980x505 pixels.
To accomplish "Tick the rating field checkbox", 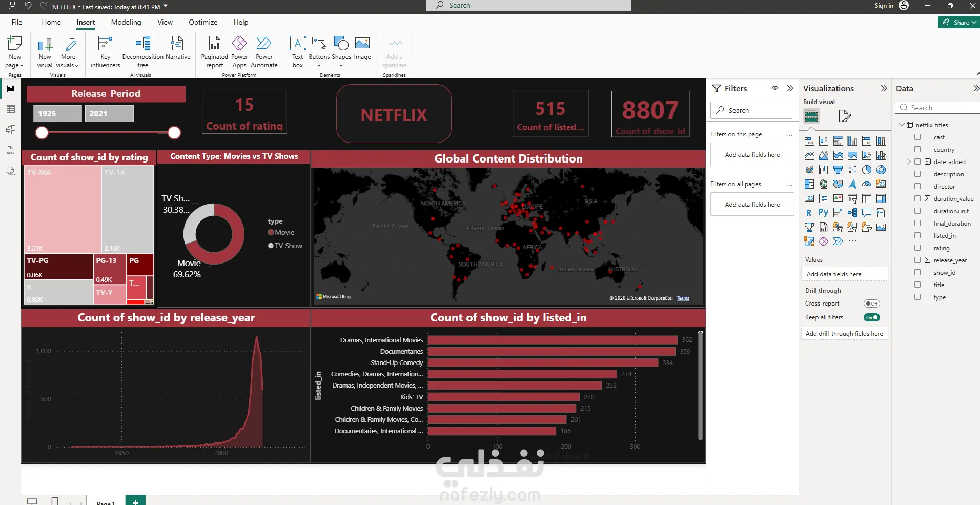I will tap(917, 248).
